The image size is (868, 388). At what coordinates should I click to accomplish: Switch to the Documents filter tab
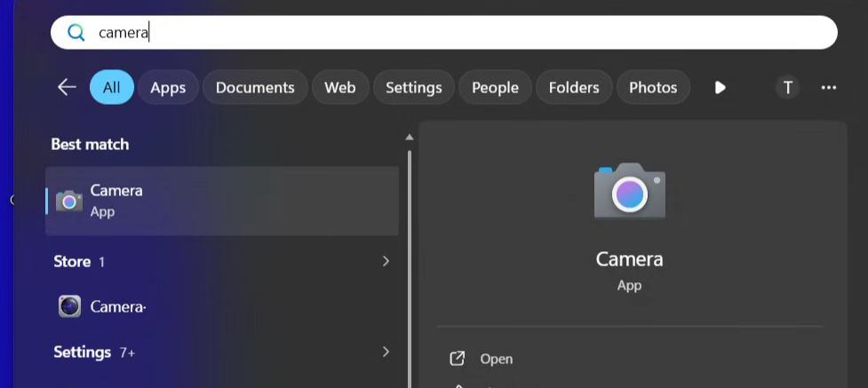click(255, 87)
